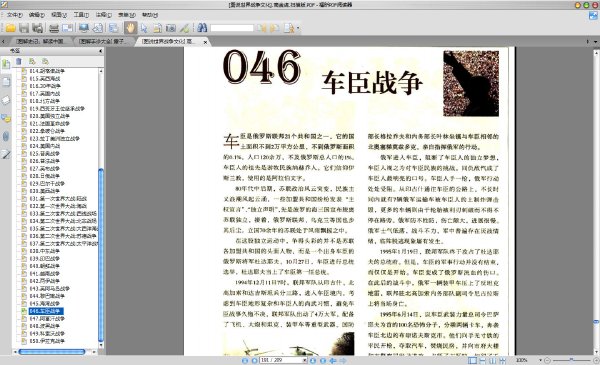Click the zoom out minus button

pyautogui.click(x=547, y=360)
